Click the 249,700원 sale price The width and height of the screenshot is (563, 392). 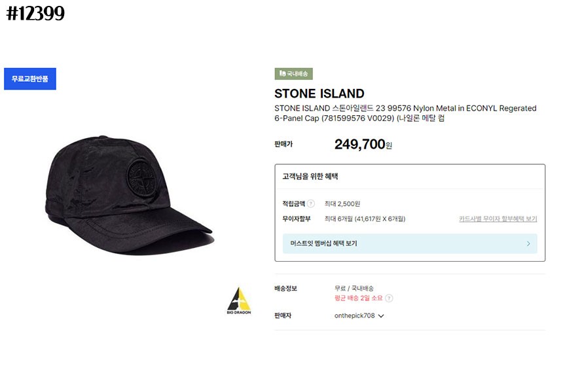point(363,145)
